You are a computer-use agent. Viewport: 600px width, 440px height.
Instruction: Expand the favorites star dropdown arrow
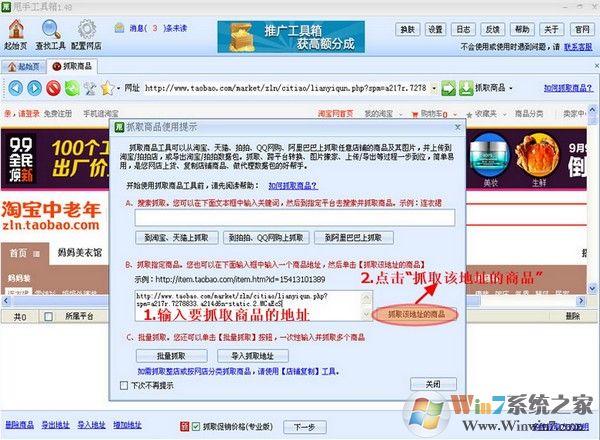coord(118,88)
